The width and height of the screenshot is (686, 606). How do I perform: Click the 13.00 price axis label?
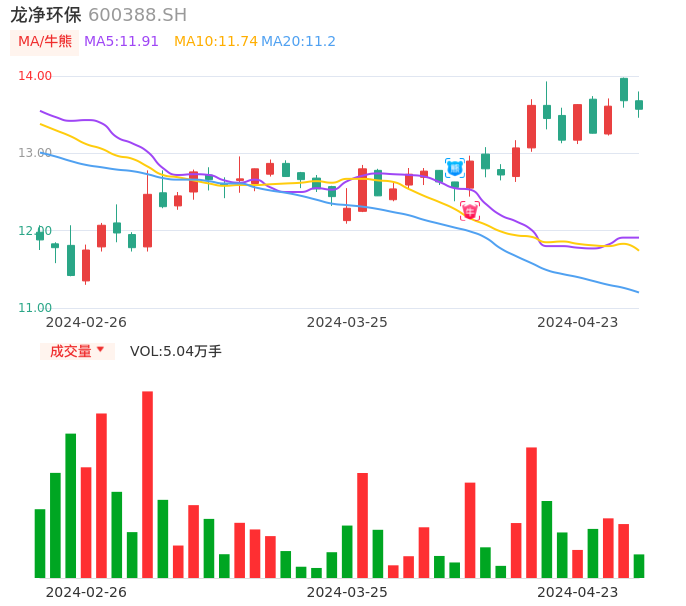[x=35, y=153]
